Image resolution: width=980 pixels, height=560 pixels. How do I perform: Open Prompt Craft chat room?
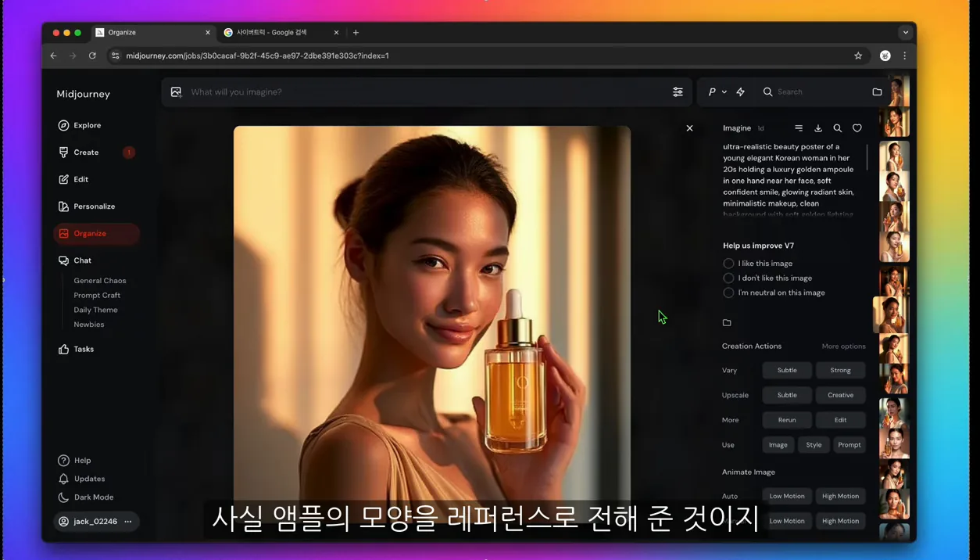tap(97, 296)
